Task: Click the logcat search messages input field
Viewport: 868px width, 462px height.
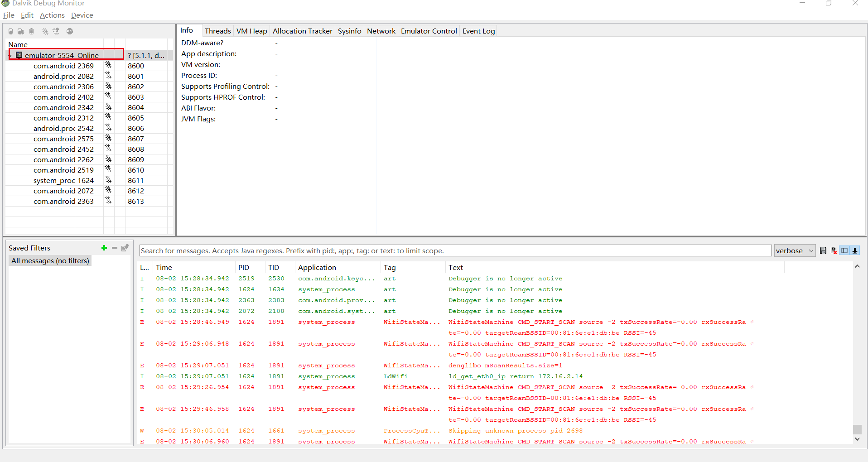Action: (455, 250)
